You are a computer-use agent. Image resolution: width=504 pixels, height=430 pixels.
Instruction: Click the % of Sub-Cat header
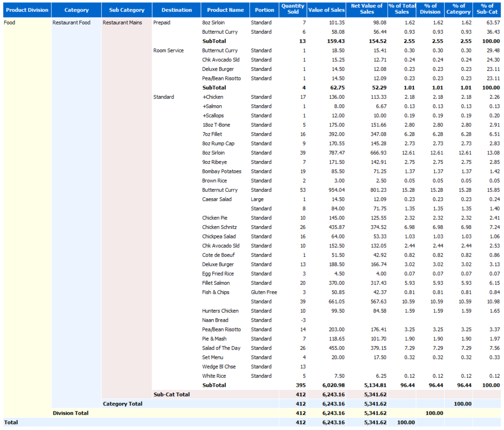pos(487,9)
